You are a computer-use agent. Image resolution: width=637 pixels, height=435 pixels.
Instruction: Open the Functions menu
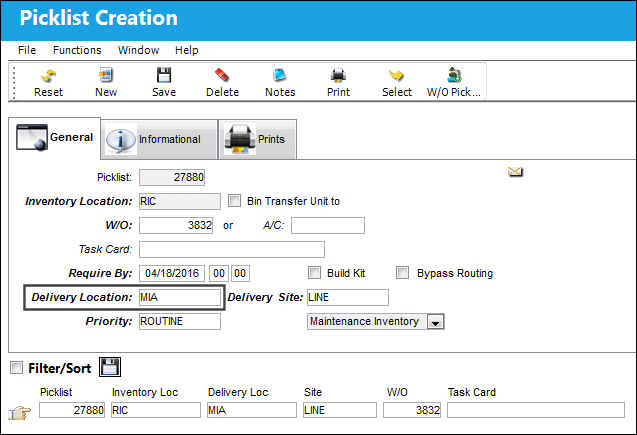tap(77, 50)
